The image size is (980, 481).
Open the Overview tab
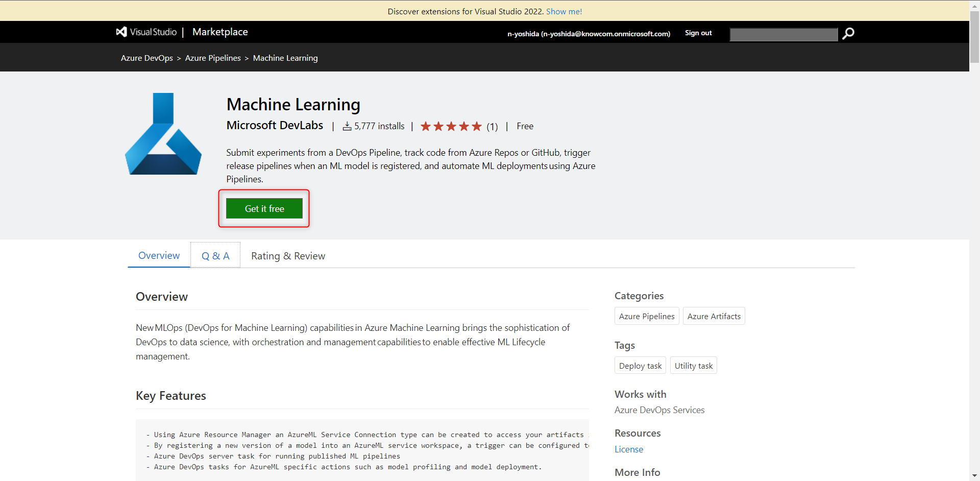(159, 255)
